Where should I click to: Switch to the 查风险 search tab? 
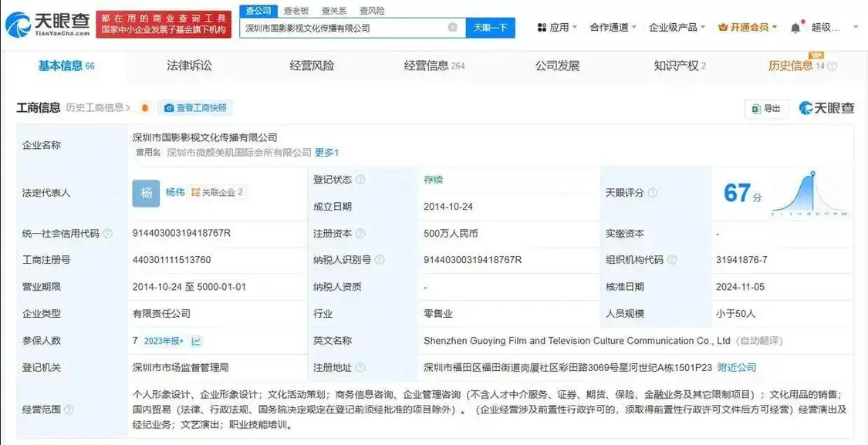(371, 11)
